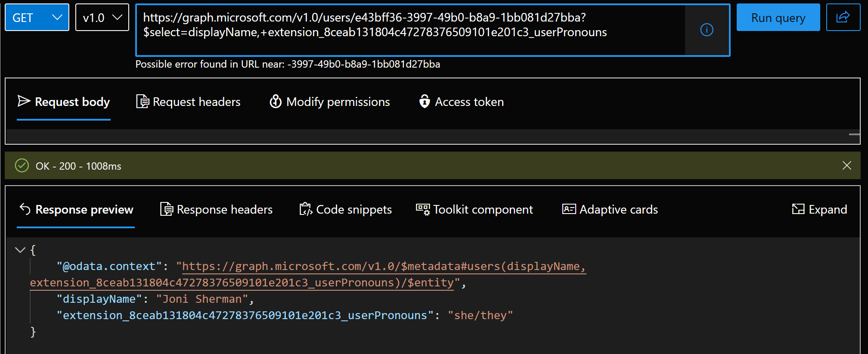Select the "she/they" pronouns value

[480, 315]
